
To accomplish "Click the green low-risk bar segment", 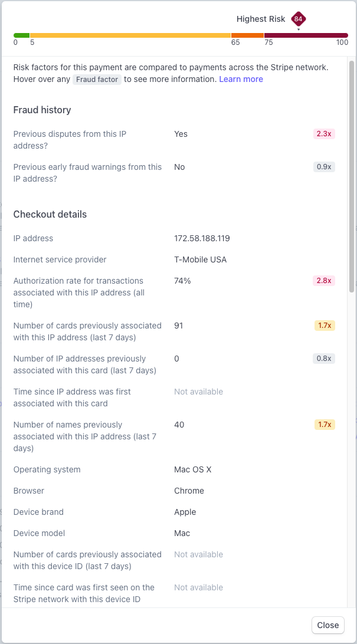I will 21,35.
